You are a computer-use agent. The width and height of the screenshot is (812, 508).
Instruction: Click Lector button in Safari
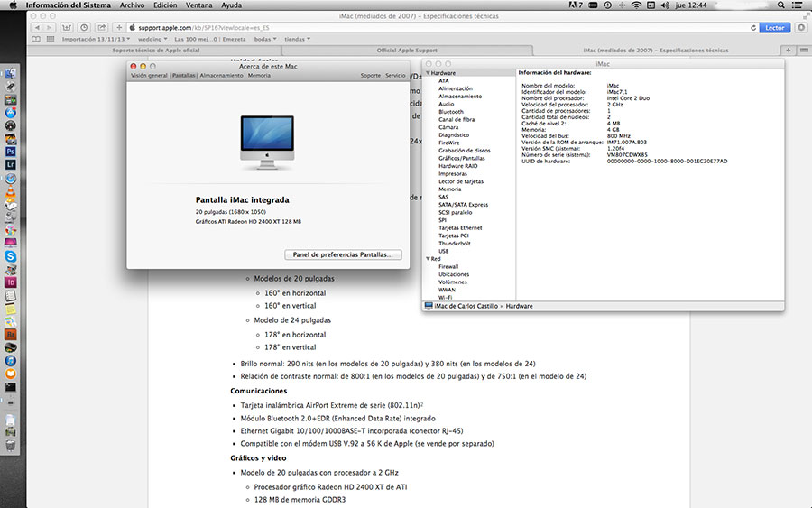point(775,28)
